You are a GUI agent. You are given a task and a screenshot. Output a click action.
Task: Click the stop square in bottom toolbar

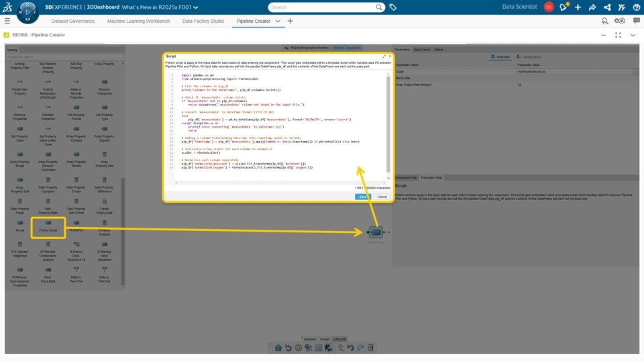[x=318, y=348]
